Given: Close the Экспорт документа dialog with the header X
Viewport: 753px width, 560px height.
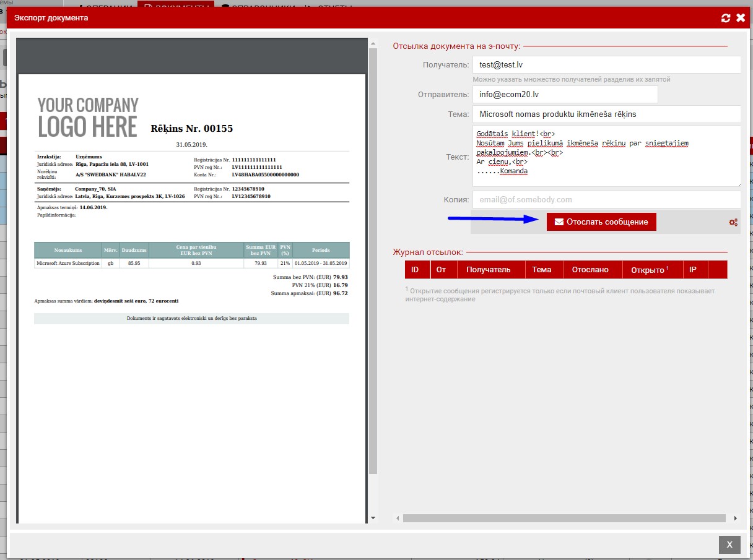Looking at the screenshot, I should (x=741, y=18).
